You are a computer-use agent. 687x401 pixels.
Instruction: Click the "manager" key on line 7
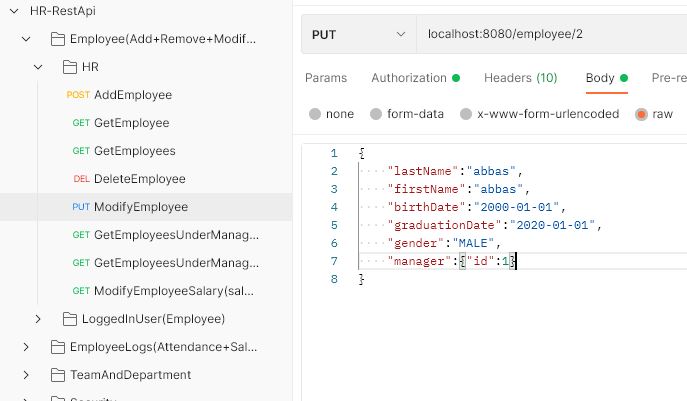(x=419, y=262)
